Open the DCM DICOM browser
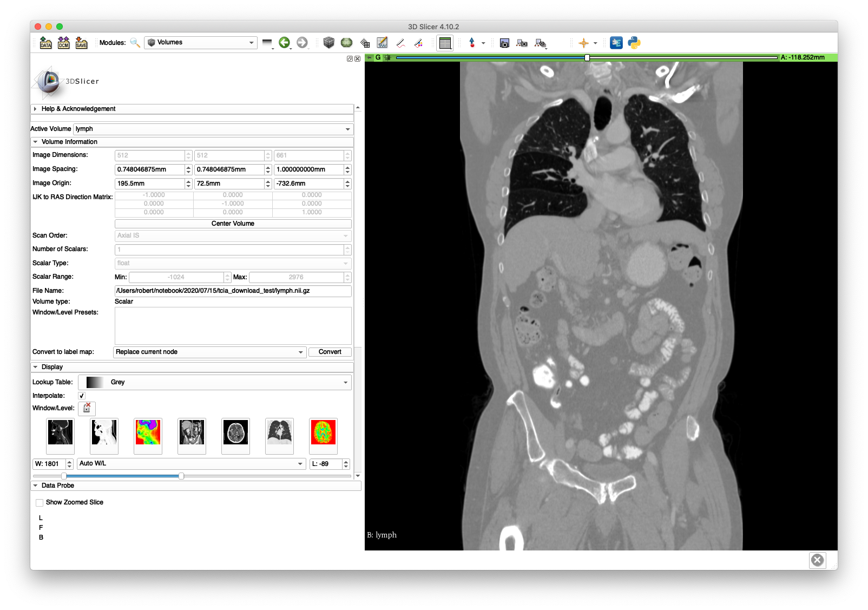868x610 pixels. [x=63, y=42]
